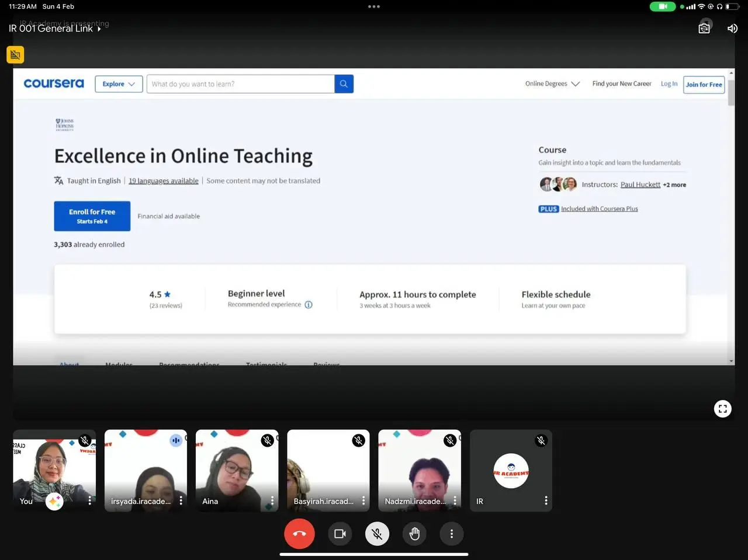Tap the Wi-Fi icon in status bar

coord(701,6)
